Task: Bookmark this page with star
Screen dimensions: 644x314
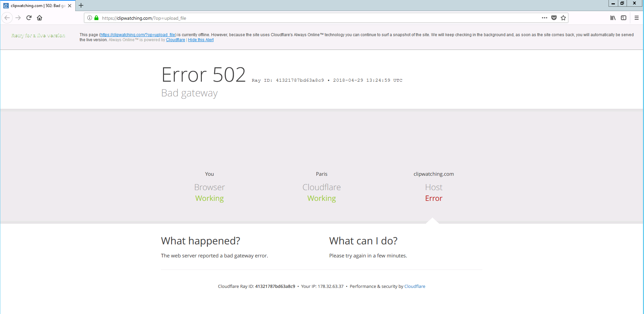Action: [563, 18]
